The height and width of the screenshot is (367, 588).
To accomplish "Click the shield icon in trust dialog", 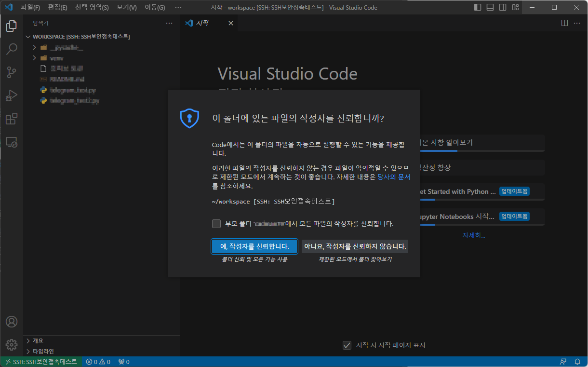I will [x=189, y=118].
